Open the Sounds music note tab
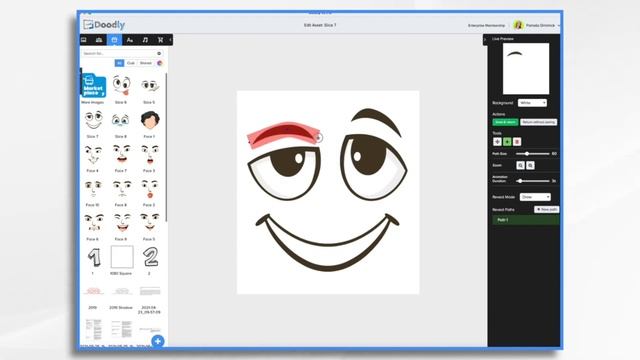The height and width of the screenshot is (360, 640). coord(145,40)
